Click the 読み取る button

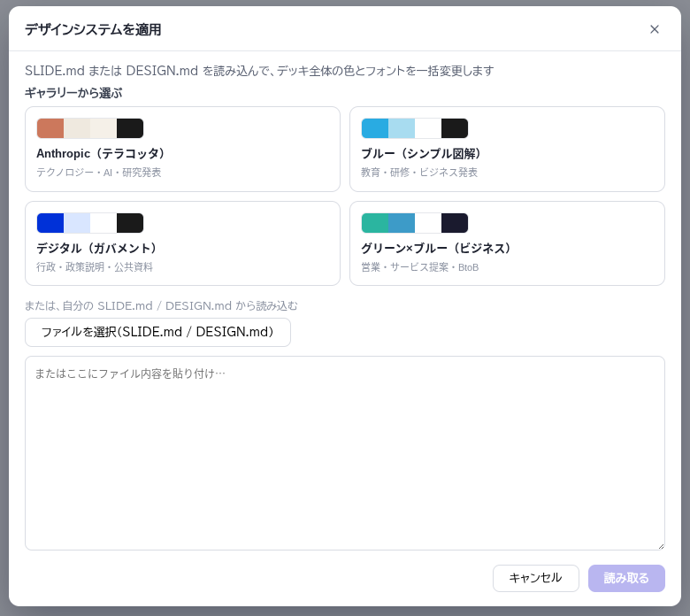click(626, 578)
